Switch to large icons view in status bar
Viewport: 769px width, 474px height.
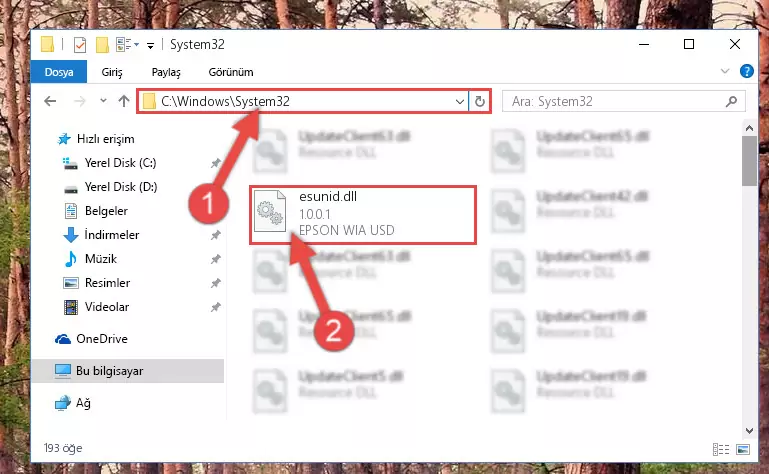pos(743,449)
